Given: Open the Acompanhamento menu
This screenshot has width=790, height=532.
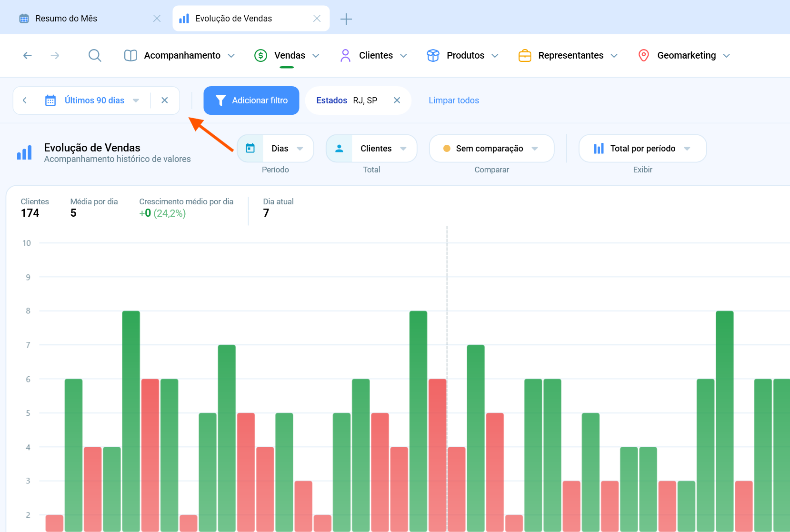Looking at the screenshot, I should tap(182, 56).
